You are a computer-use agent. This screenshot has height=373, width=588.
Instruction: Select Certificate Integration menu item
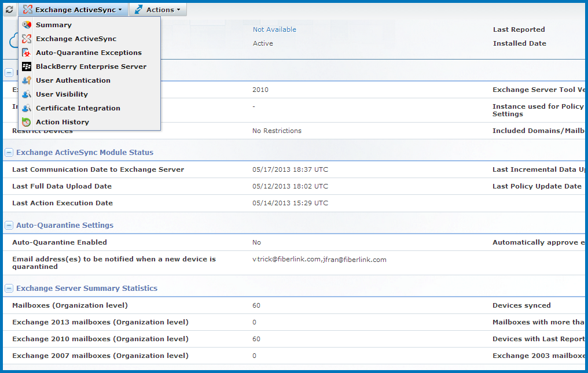tap(90, 108)
